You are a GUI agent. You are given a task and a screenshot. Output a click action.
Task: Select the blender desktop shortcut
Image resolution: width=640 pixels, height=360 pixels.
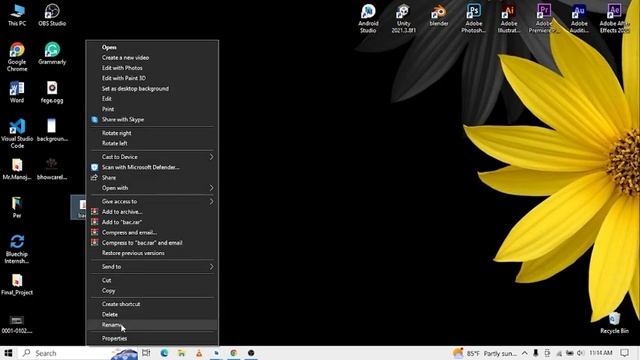pyautogui.click(x=439, y=15)
